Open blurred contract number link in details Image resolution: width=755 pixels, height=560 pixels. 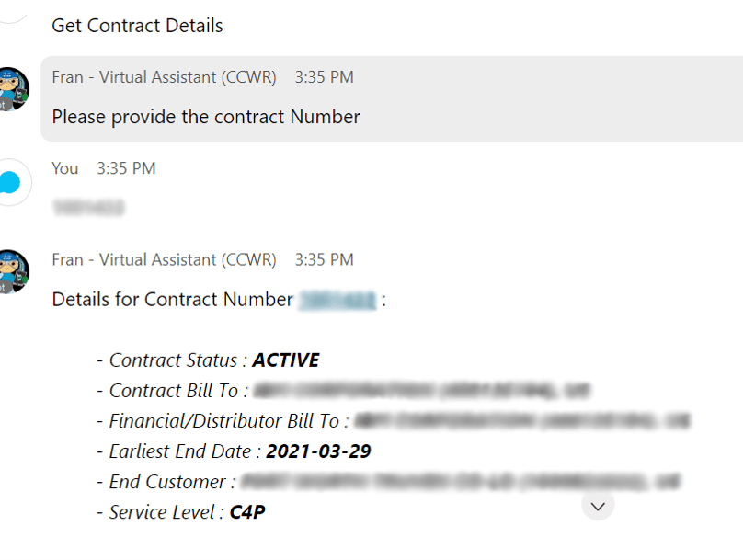tap(337, 301)
